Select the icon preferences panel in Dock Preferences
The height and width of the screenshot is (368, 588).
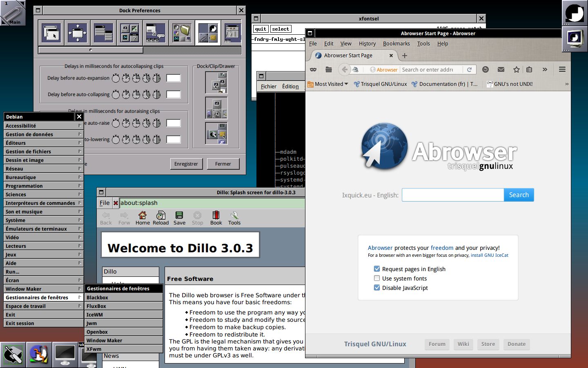[129, 33]
